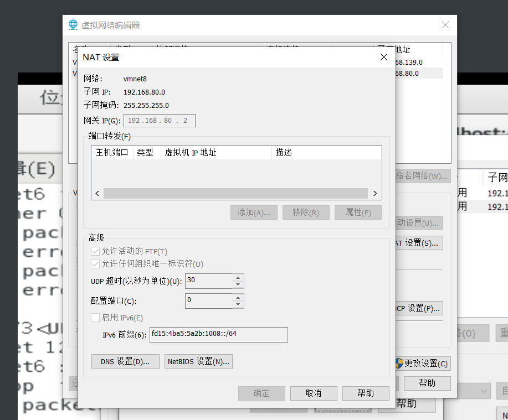Image resolution: width=508 pixels, height=420 pixels.
Task: Open the 属性 dialog
Action: [x=357, y=212]
